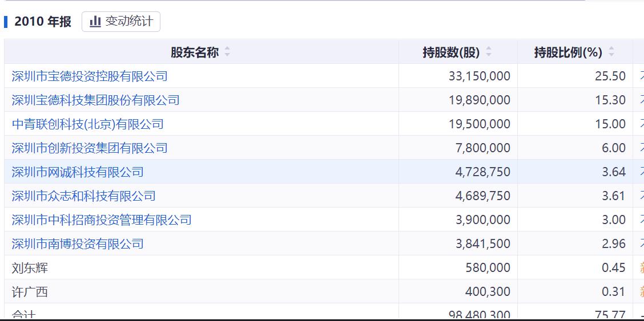Image resolution: width=644 pixels, height=321 pixels.
Task: Select percentage value 15.30
Action: tap(610, 100)
